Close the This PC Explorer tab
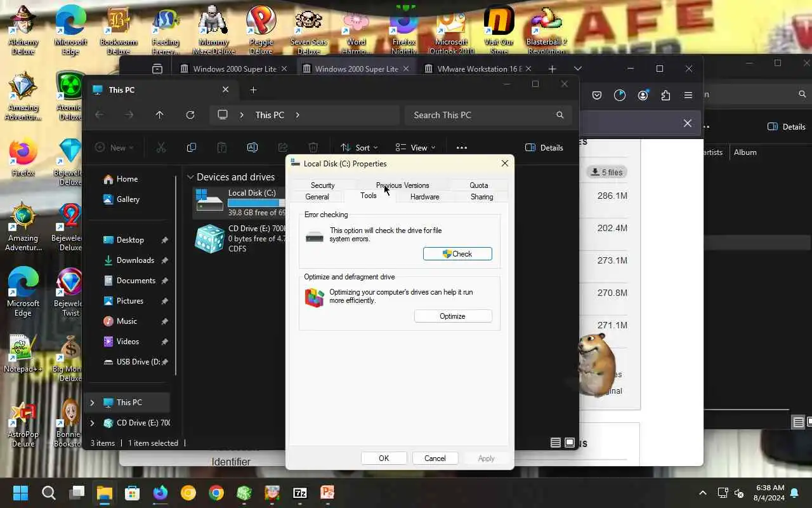 pyautogui.click(x=225, y=90)
